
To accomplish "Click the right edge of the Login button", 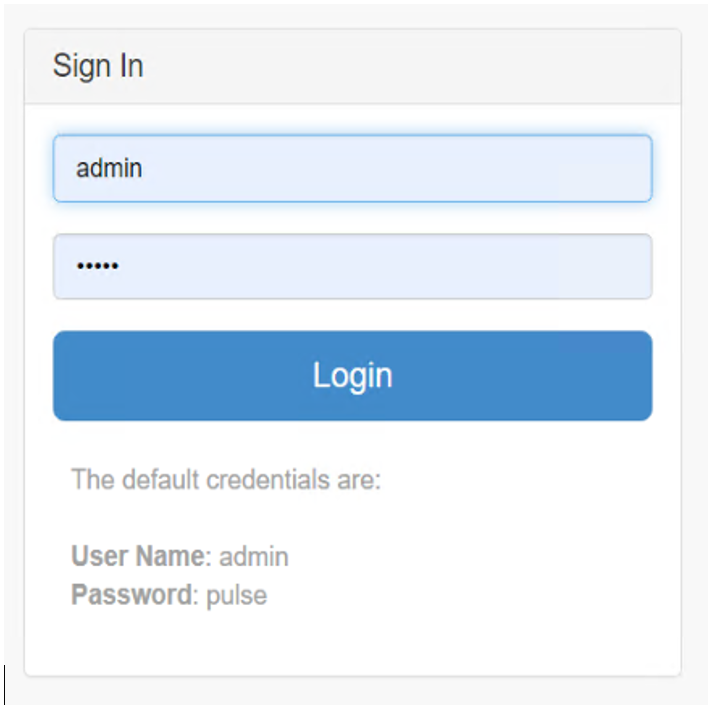I will pos(638,376).
